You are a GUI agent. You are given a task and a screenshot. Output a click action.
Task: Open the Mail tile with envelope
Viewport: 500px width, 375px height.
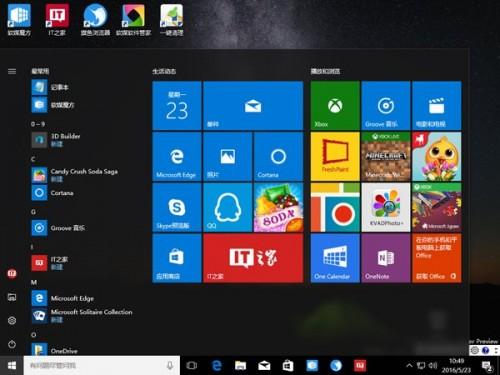253,105
